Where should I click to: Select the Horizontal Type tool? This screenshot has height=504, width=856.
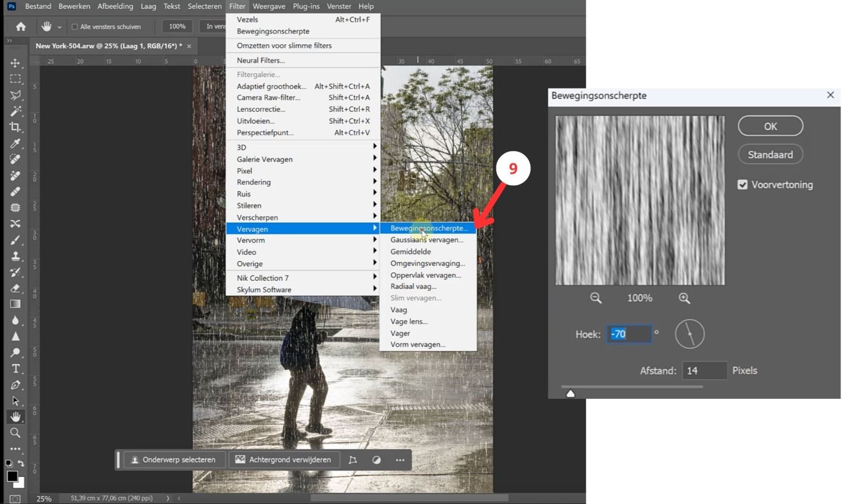15,368
